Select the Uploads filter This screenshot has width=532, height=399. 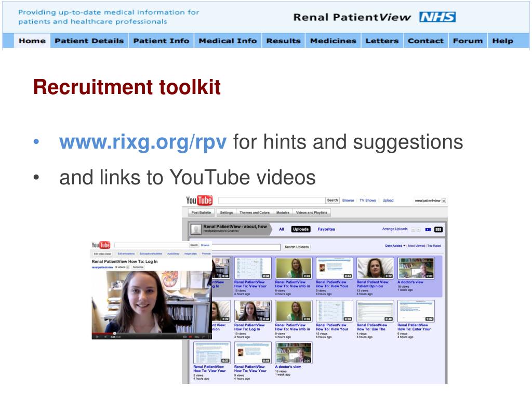[x=301, y=229]
